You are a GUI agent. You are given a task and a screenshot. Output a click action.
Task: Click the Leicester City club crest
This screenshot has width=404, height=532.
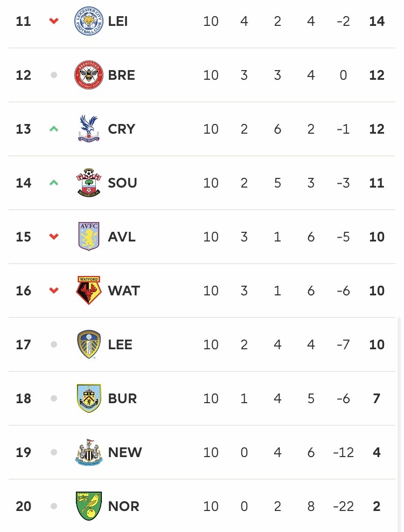88,21
